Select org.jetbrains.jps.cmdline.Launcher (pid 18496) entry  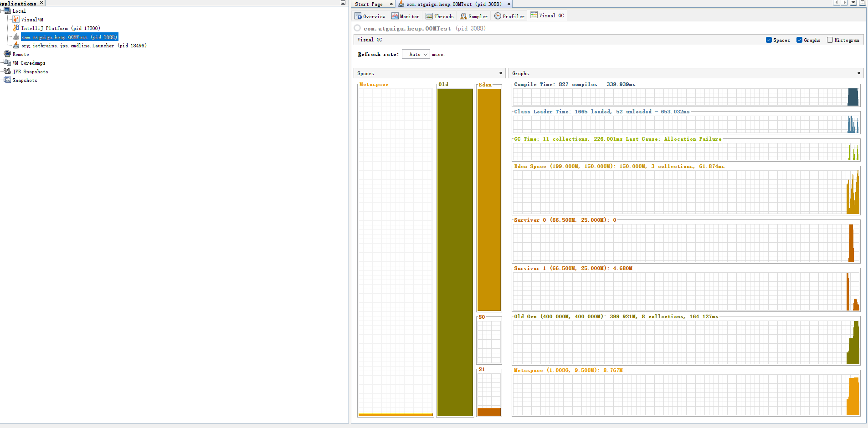84,46
